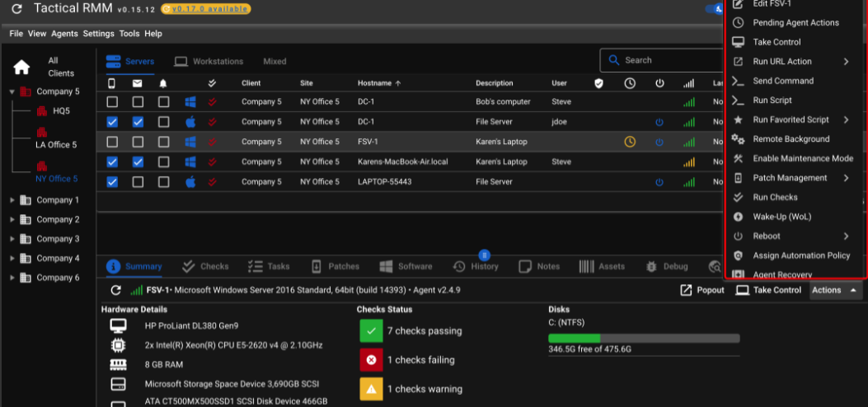Open the Reboot submenu
The width and height of the screenshot is (868, 407).
[x=793, y=236]
